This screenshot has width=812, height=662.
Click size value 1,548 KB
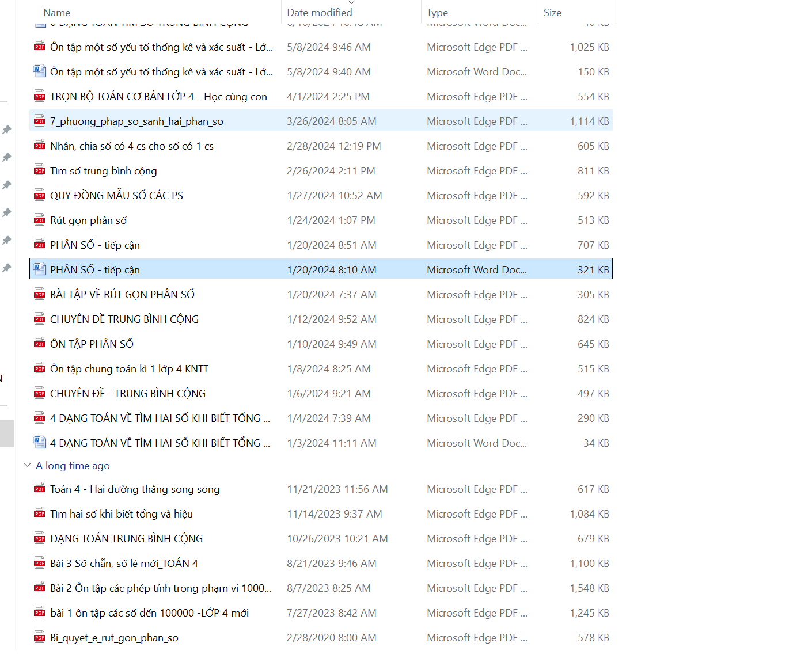click(x=589, y=588)
